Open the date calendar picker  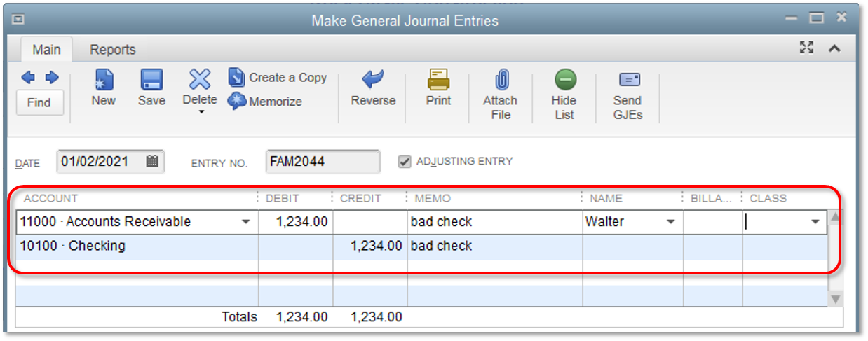152,161
